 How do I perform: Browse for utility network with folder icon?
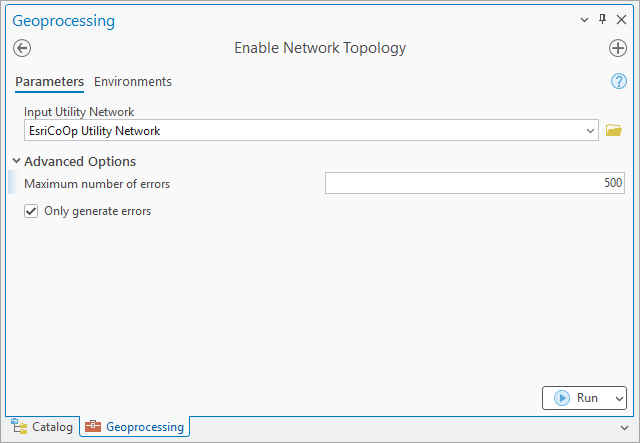(614, 130)
